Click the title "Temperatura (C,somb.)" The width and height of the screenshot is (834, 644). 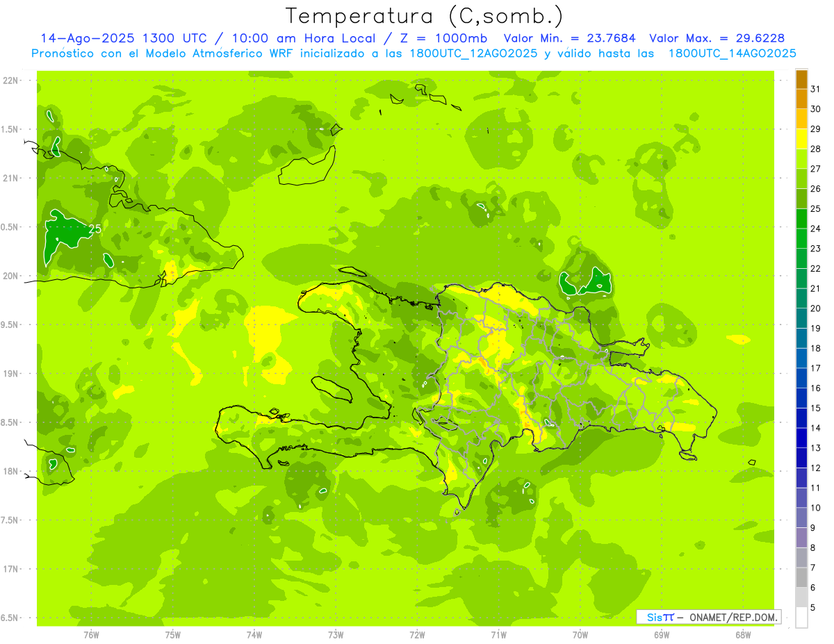425,16
